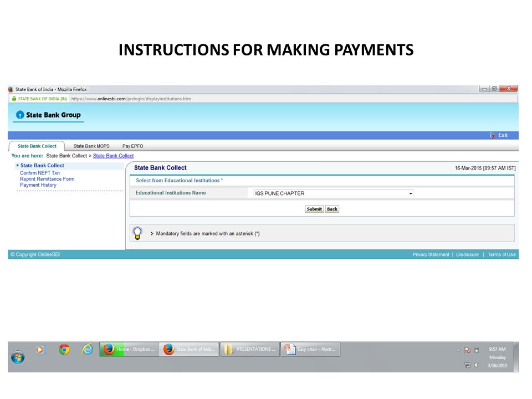Click the exit door icon beside Exit

pos(493,135)
